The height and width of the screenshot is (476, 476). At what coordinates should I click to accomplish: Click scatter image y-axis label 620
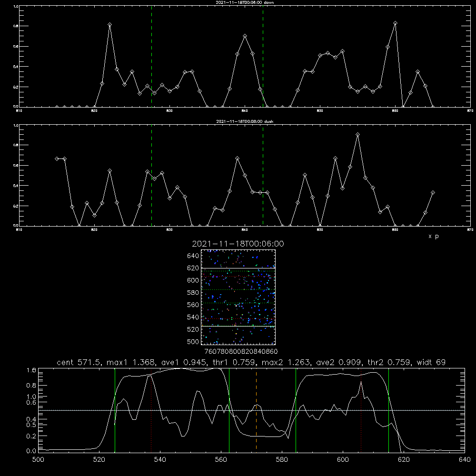tap(193, 268)
